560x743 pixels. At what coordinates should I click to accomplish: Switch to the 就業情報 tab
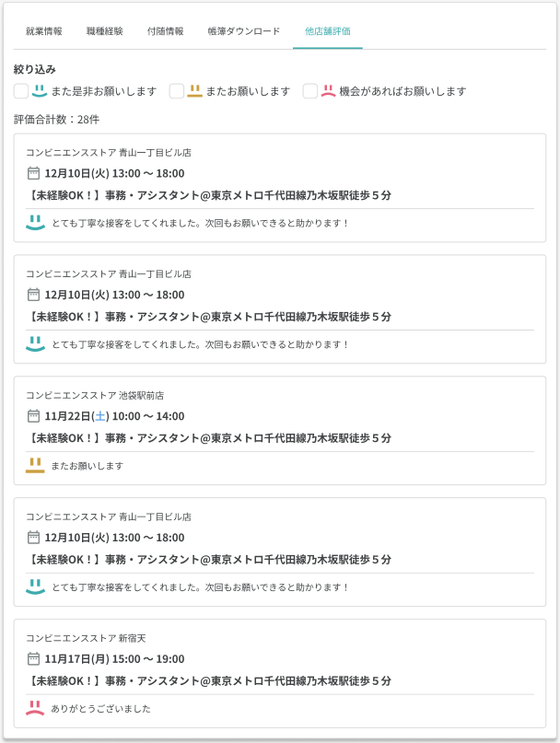pyautogui.click(x=44, y=31)
